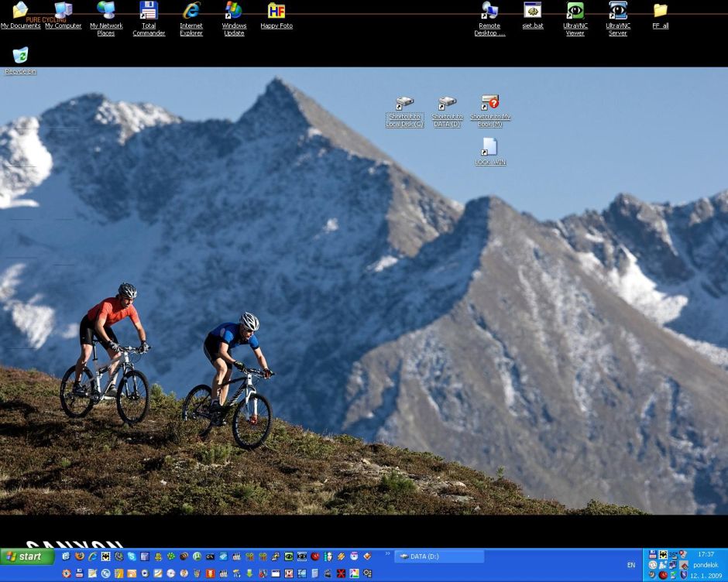
Task: Open the UltraVNC Server desktop icon
Action: (x=617, y=11)
